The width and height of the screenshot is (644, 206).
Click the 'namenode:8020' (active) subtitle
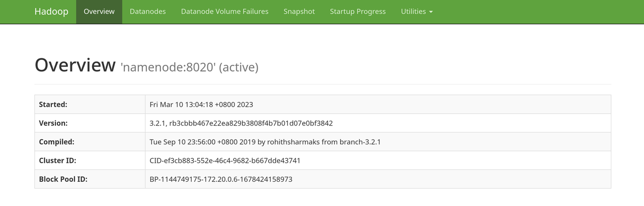[189, 67]
